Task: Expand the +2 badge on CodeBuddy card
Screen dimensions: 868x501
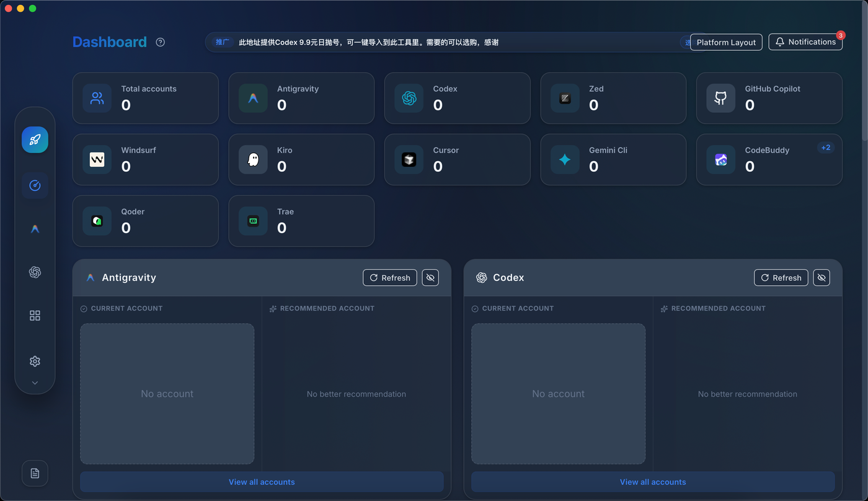Action: 825,148
